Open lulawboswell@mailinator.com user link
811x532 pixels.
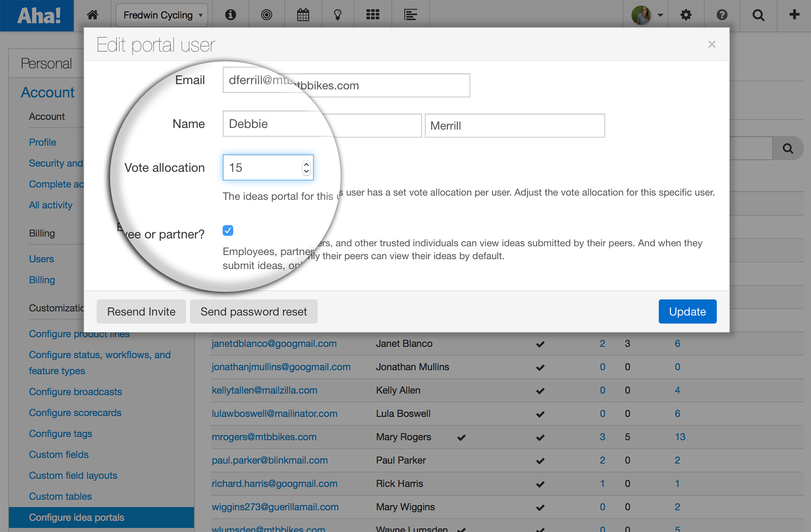point(274,414)
